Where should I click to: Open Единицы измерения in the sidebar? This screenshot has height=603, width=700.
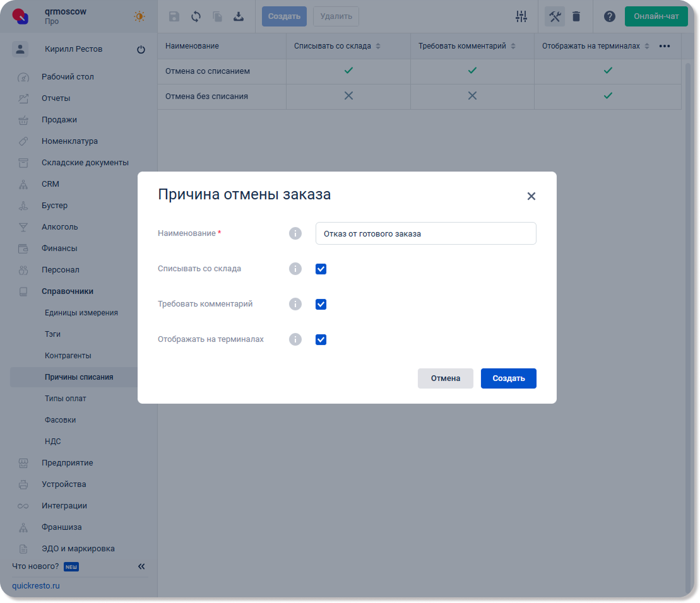pyautogui.click(x=81, y=313)
